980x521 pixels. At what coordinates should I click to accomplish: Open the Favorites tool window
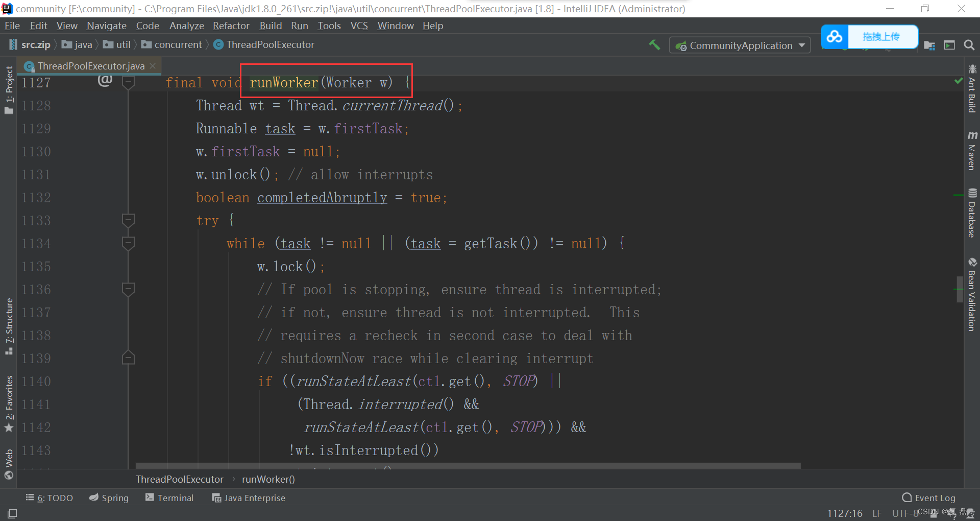(9, 404)
